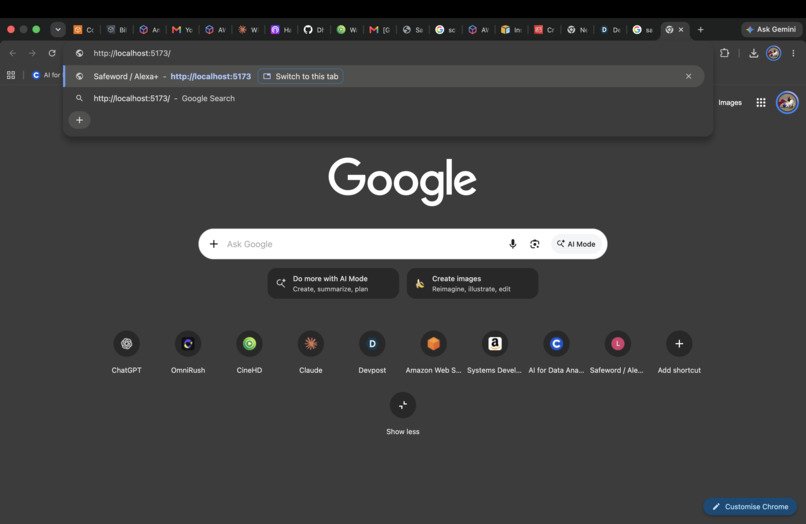Start voice search with the microphone

pos(512,244)
